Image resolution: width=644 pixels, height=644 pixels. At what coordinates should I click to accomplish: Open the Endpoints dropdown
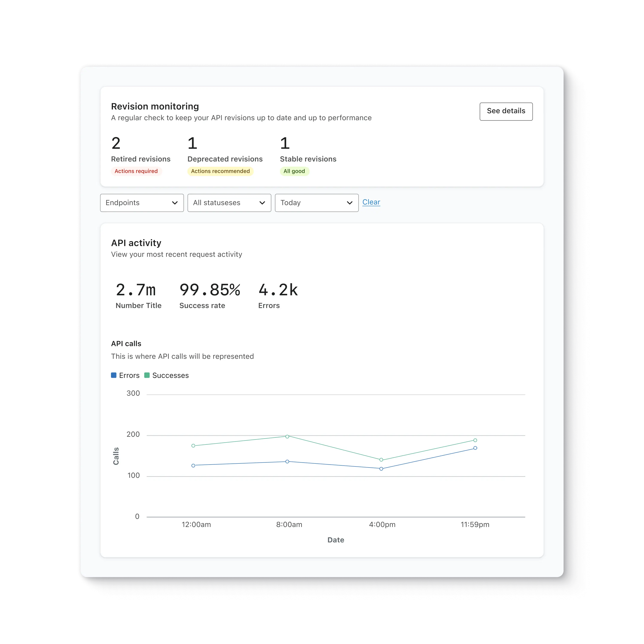click(142, 203)
